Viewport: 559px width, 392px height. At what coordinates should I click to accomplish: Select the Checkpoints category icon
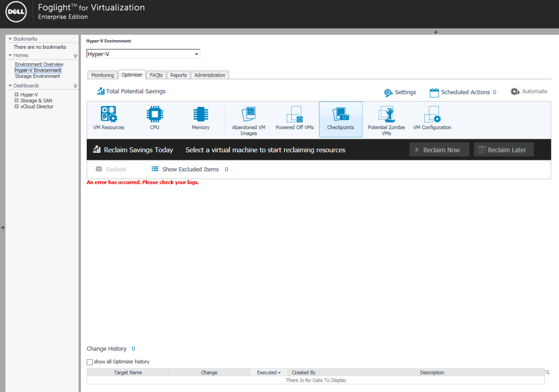(x=341, y=114)
